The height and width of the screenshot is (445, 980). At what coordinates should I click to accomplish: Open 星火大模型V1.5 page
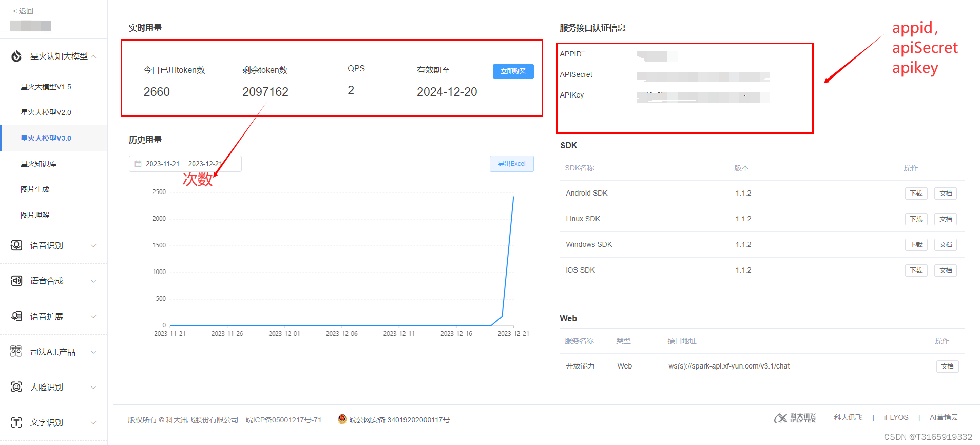click(x=46, y=87)
